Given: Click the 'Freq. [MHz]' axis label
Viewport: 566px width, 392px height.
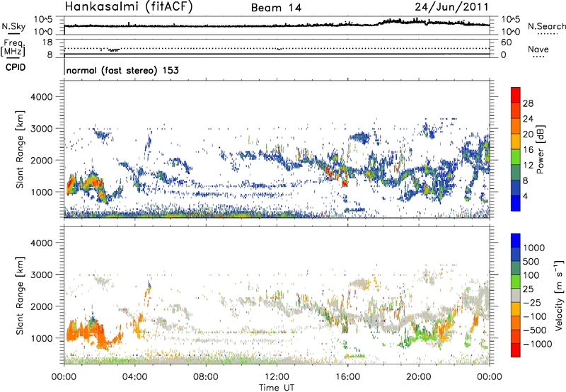Looking at the screenshot, I should pyautogui.click(x=13, y=48).
